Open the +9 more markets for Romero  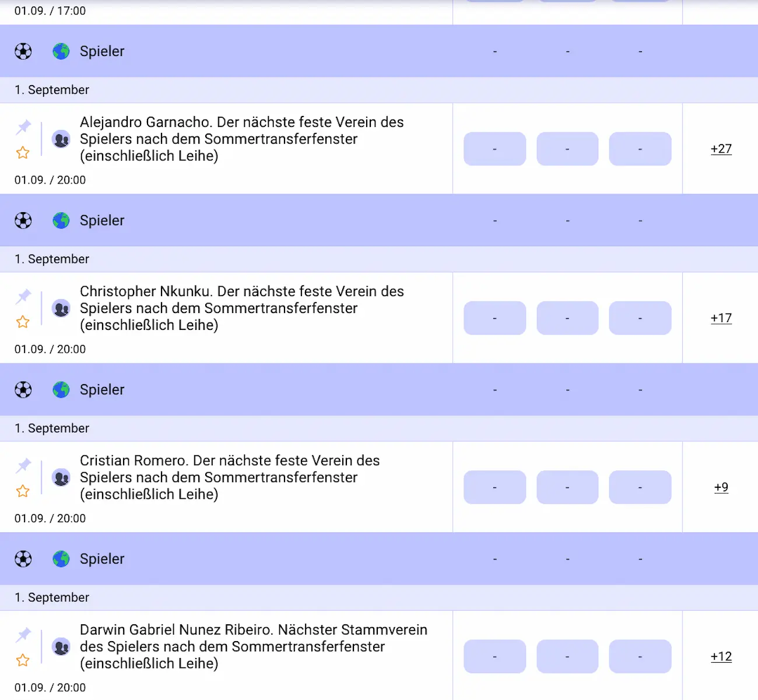721,487
